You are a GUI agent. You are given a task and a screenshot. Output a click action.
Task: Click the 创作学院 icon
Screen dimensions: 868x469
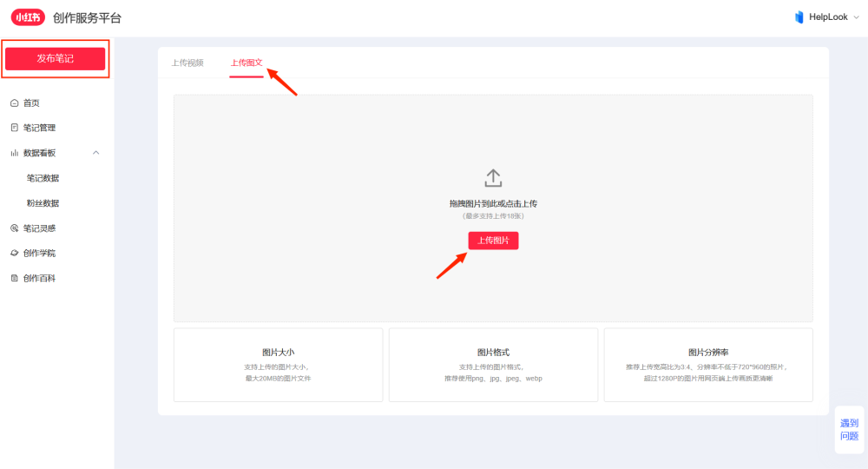click(15, 253)
